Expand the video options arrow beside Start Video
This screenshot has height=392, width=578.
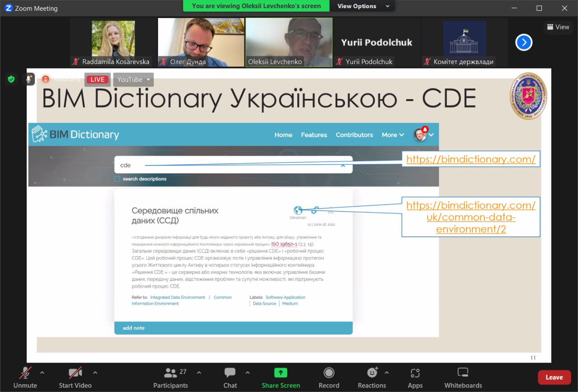click(95, 373)
